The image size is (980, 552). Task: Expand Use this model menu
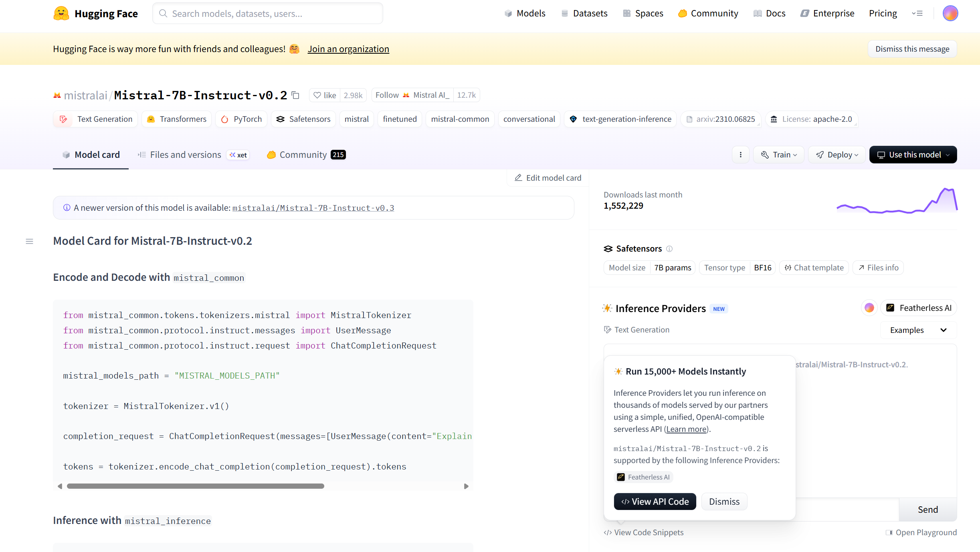tap(913, 155)
